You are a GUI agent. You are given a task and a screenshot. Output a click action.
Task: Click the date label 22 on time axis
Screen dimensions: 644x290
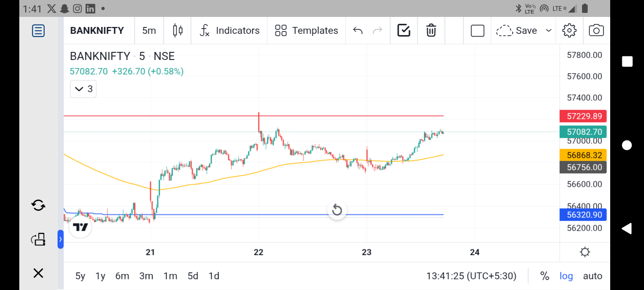[x=258, y=252]
